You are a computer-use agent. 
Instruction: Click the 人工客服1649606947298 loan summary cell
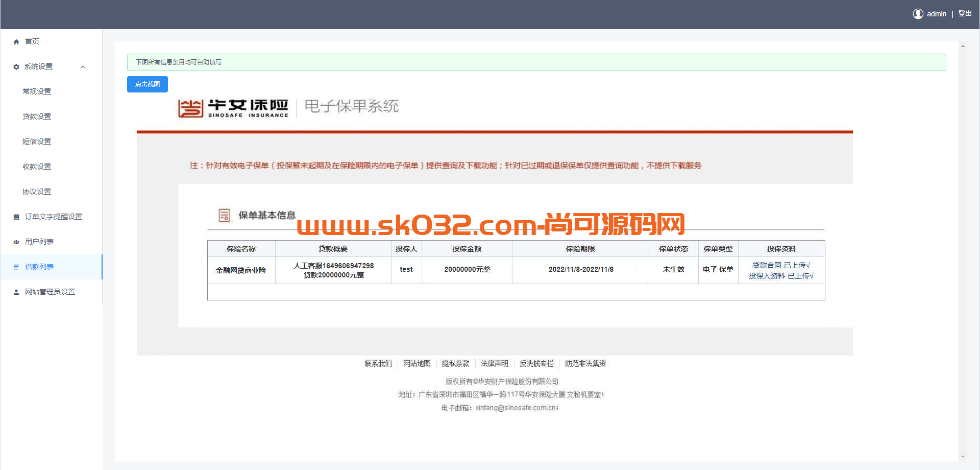(333, 270)
